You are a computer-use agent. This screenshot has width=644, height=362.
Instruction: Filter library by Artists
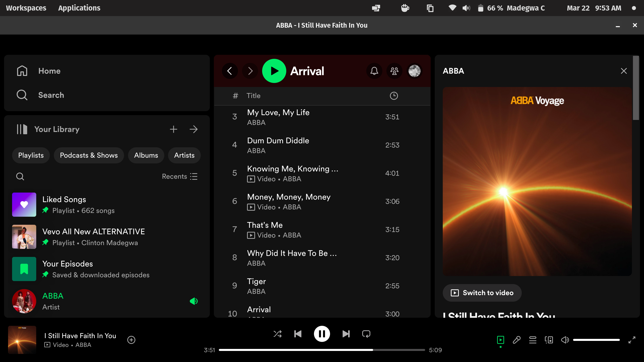pyautogui.click(x=184, y=155)
